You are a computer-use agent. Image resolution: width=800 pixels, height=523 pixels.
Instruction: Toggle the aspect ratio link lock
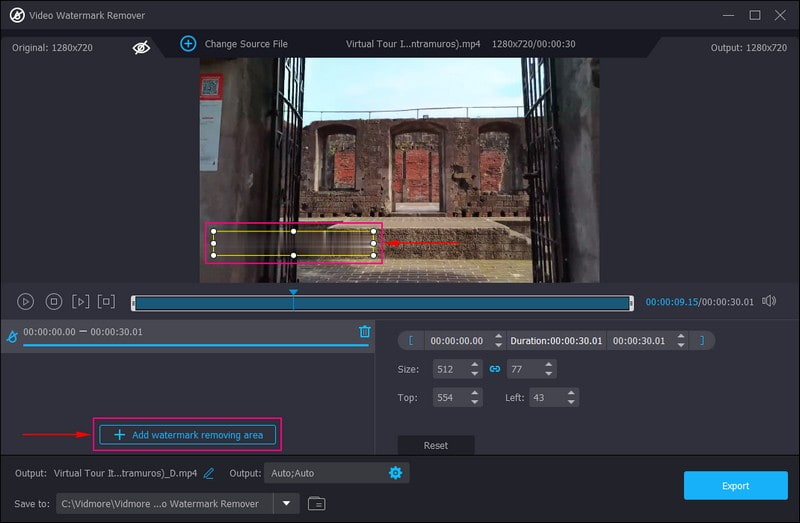tap(494, 369)
